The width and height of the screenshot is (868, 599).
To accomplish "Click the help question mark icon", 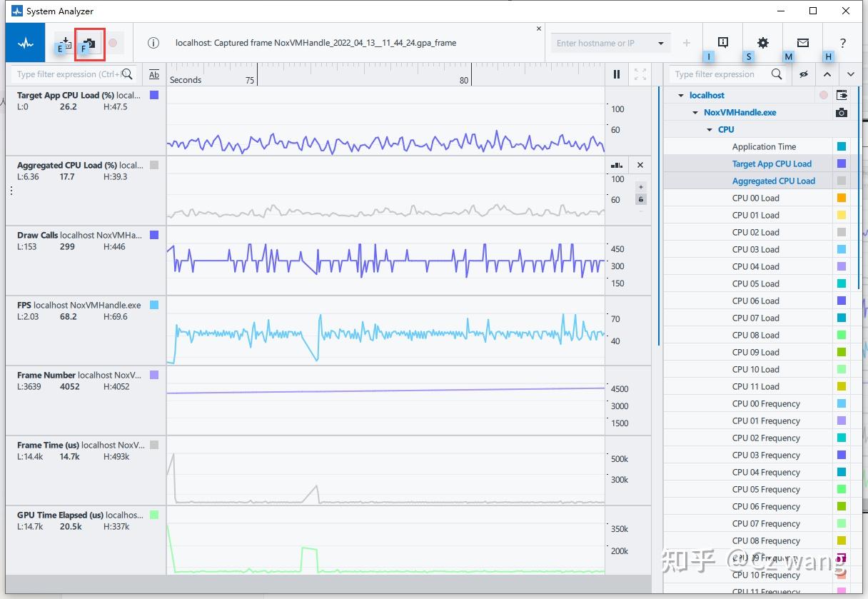I will (843, 43).
